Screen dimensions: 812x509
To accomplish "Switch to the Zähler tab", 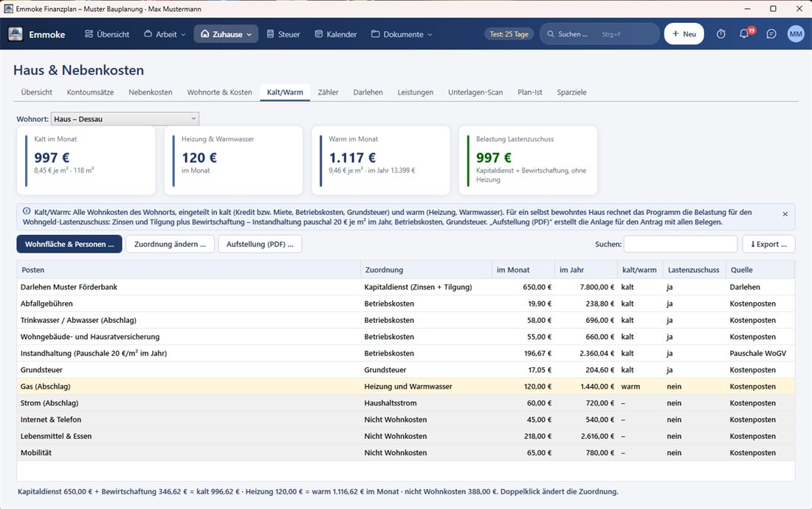I will (328, 92).
